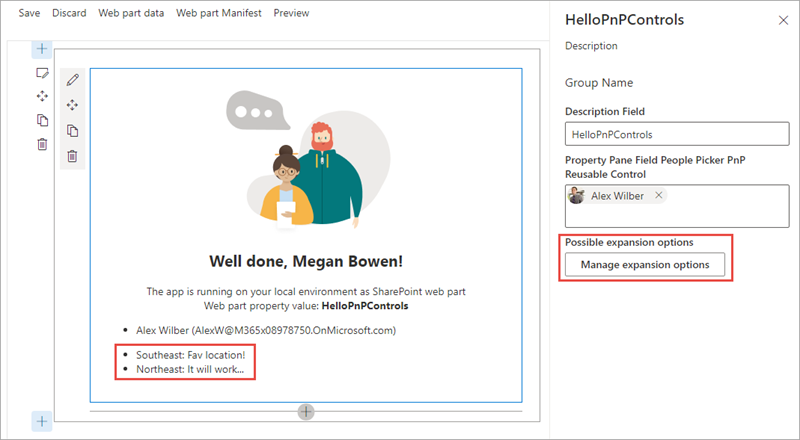Viewport: 800px width, 440px height.
Task: Delete section with outer trash icon
Action: [x=42, y=144]
